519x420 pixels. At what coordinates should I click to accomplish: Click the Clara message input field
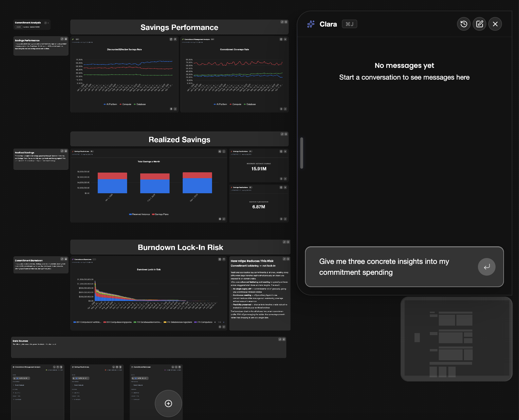(x=391, y=267)
